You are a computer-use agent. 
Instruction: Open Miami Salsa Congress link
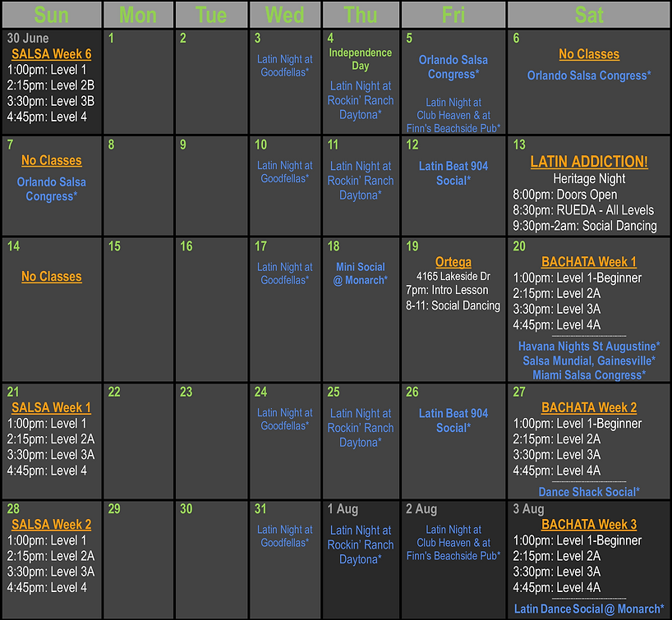point(588,374)
